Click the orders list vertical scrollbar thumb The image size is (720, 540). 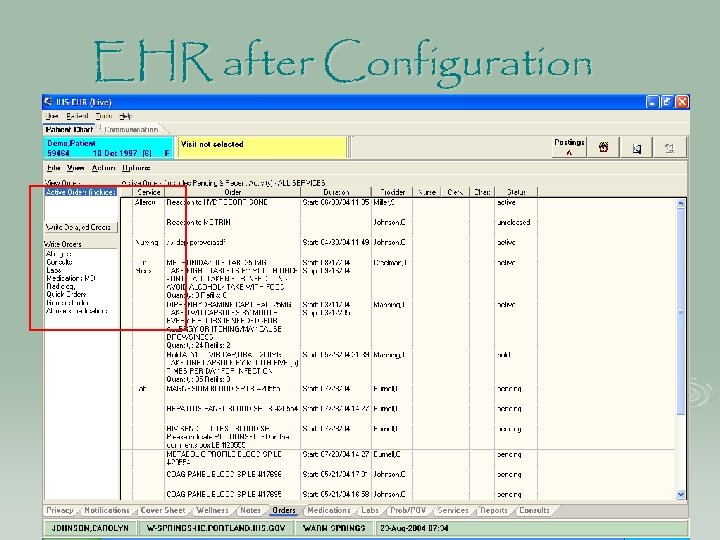pyautogui.click(x=681, y=310)
